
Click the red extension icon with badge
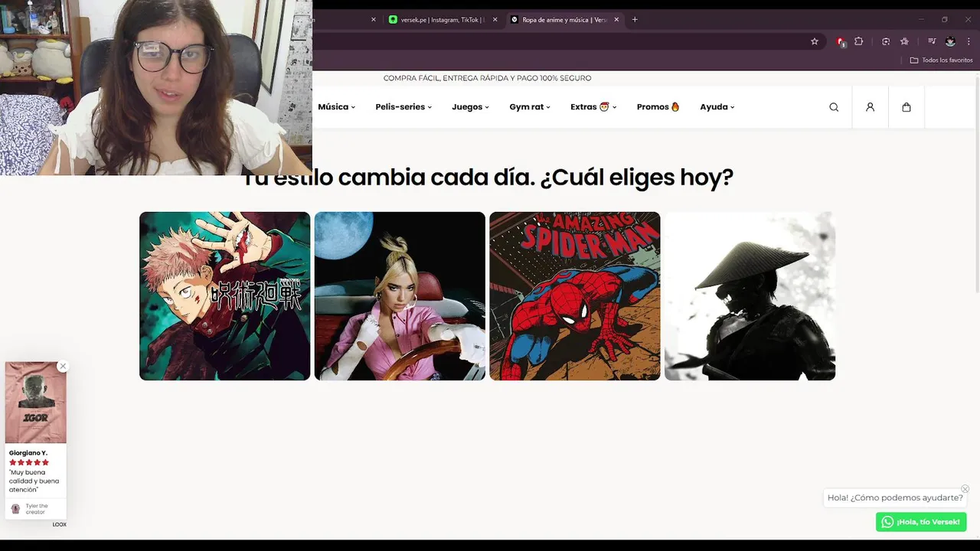(841, 41)
